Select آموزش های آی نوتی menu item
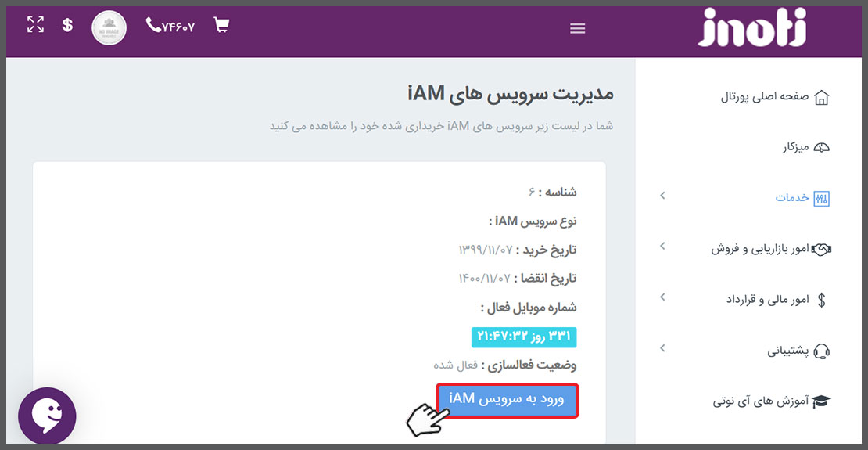The image size is (868, 450). [x=770, y=401]
